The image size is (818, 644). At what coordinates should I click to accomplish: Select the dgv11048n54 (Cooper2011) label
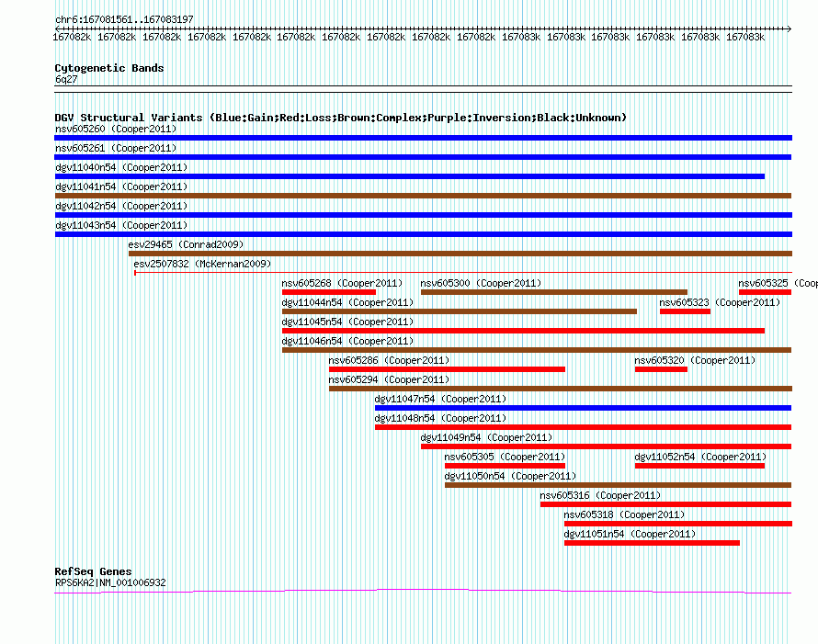pos(441,418)
